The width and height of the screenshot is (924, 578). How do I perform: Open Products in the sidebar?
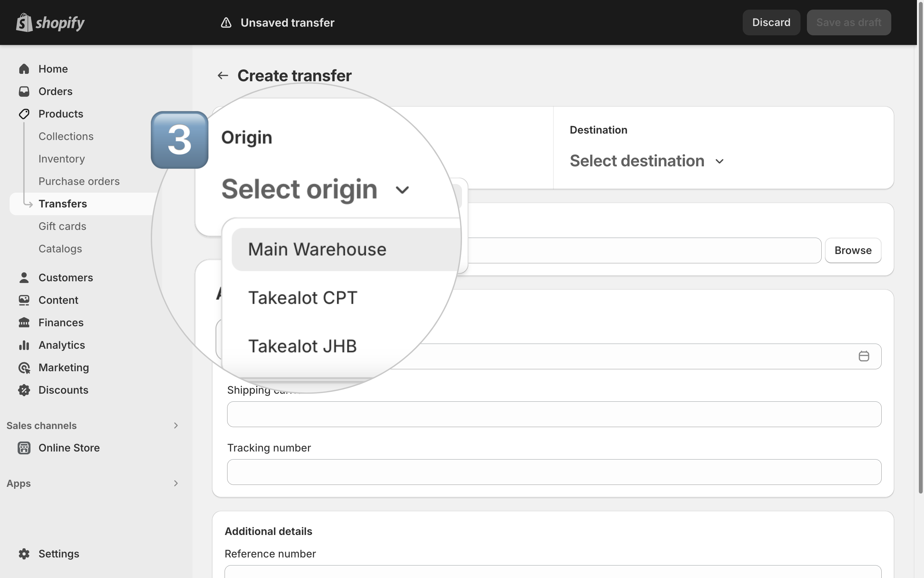[x=61, y=114]
